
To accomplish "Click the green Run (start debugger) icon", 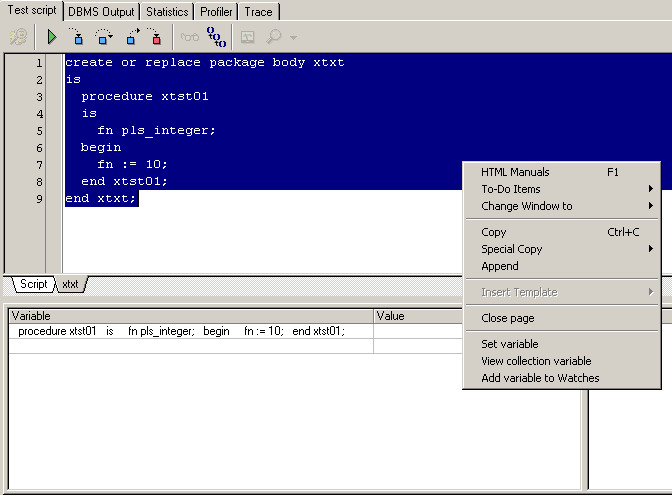I will pos(52,37).
